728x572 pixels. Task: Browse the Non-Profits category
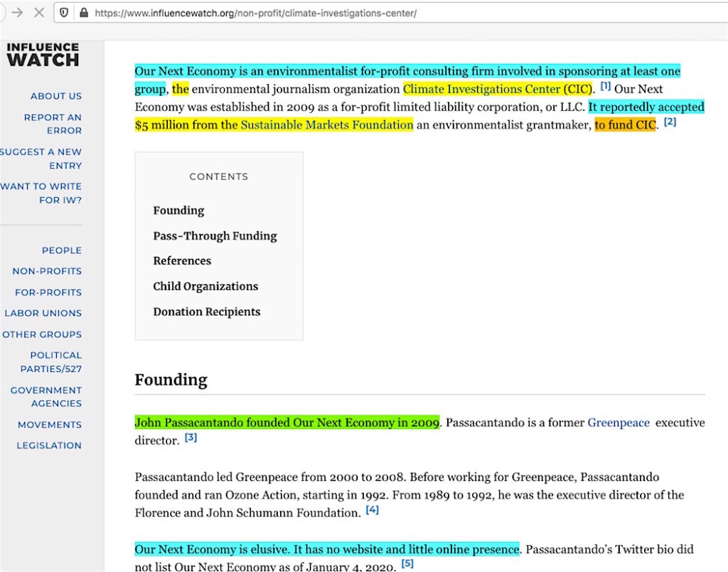[x=47, y=271]
